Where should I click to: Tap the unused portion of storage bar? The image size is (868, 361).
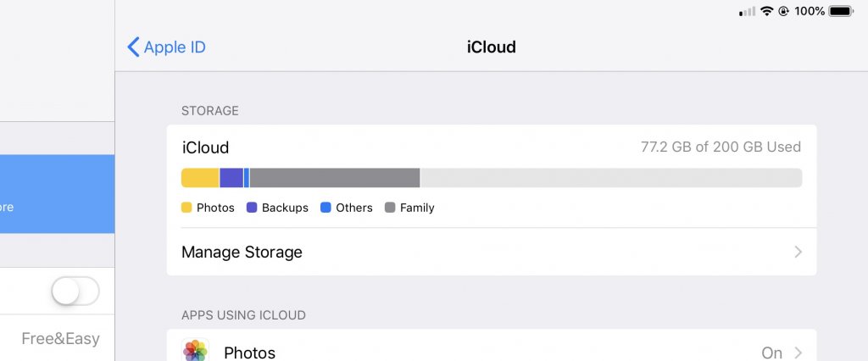click(611, 178)
